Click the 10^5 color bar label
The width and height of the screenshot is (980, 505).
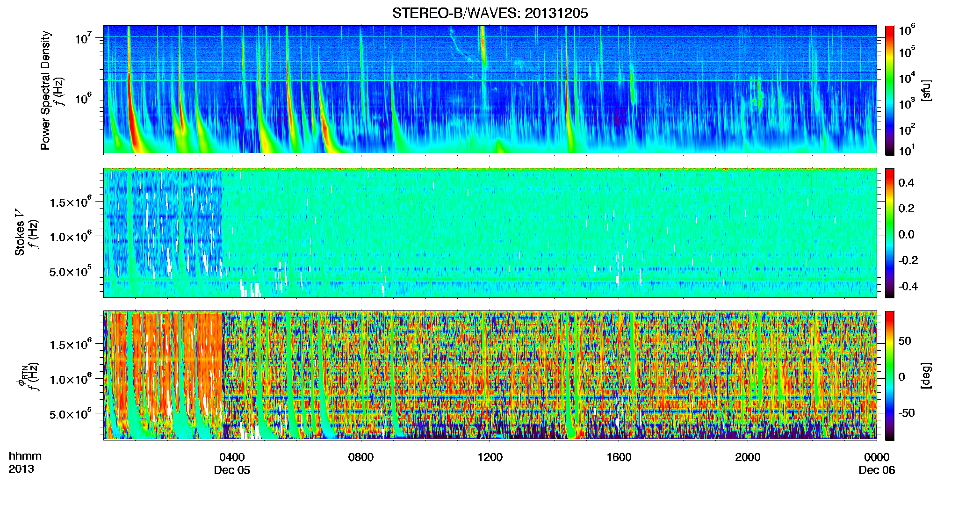[x=907, y=52]
